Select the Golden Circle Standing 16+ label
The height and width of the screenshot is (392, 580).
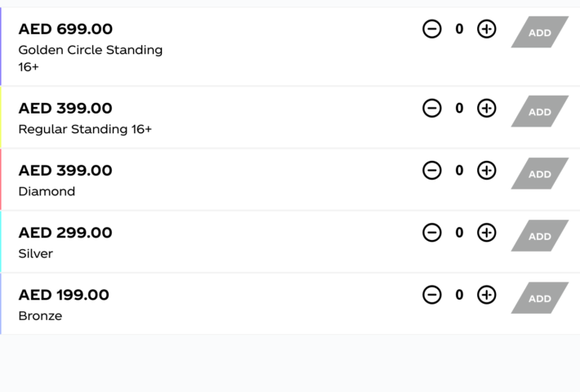[91, 59]
